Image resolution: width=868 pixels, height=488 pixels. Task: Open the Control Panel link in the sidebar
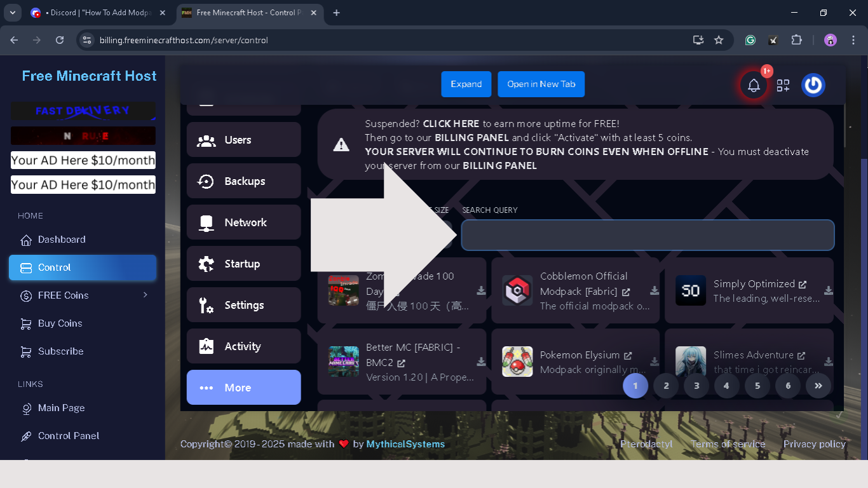pos(83,436)
